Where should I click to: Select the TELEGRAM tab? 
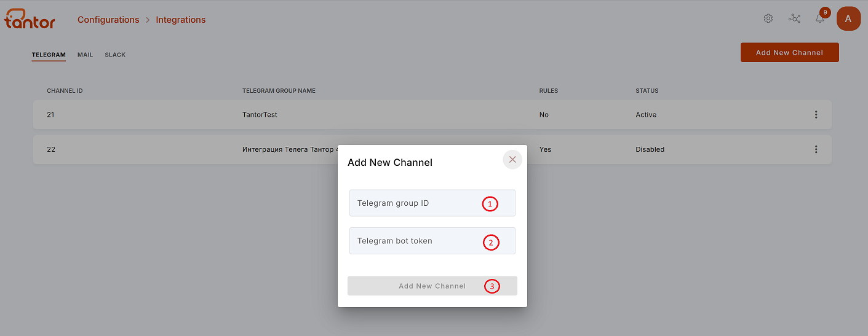tap(49, 55)
